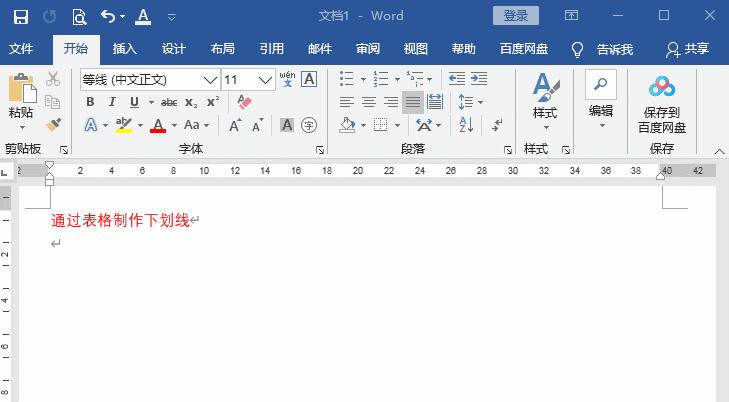Copy selection with the copy icon
729x402 pixels.
[53, 102]
